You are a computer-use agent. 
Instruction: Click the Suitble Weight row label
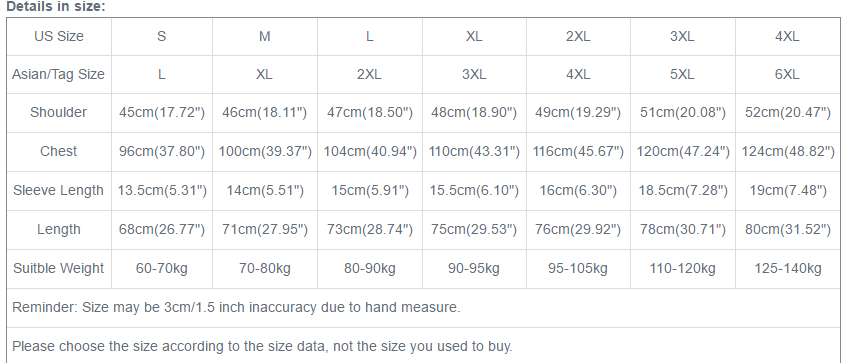click(58, 268)
